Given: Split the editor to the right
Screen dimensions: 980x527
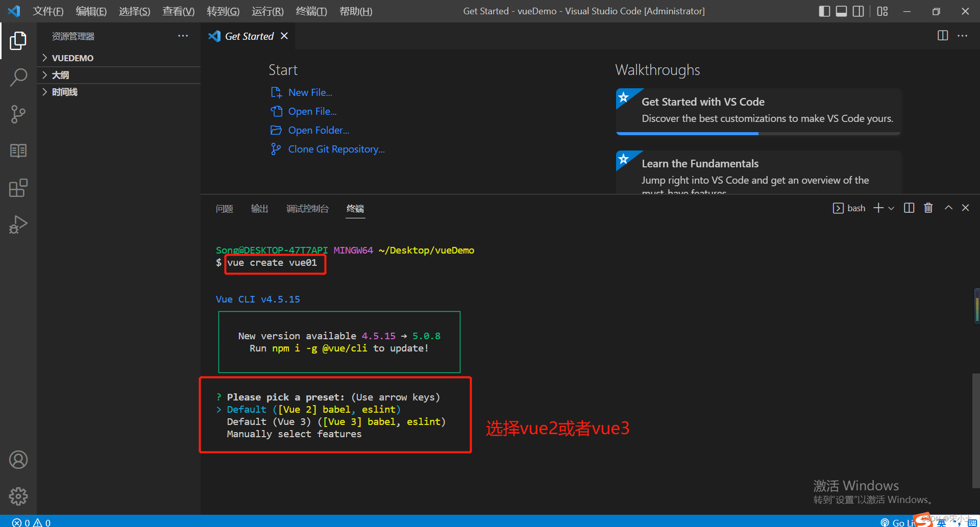Looking at the screenshot, I should tap(943, 35).
